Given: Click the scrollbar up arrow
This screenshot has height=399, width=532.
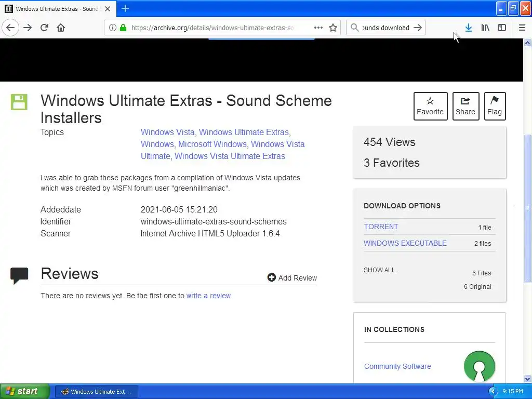Looking at the screenshot, I should (x=527, y=43).
